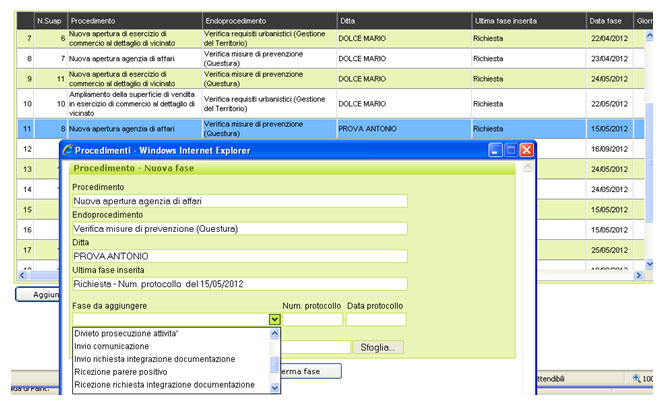Select Invio richiesta integrazione documentazione
This screenshot has width=670, height=411.
155,359
